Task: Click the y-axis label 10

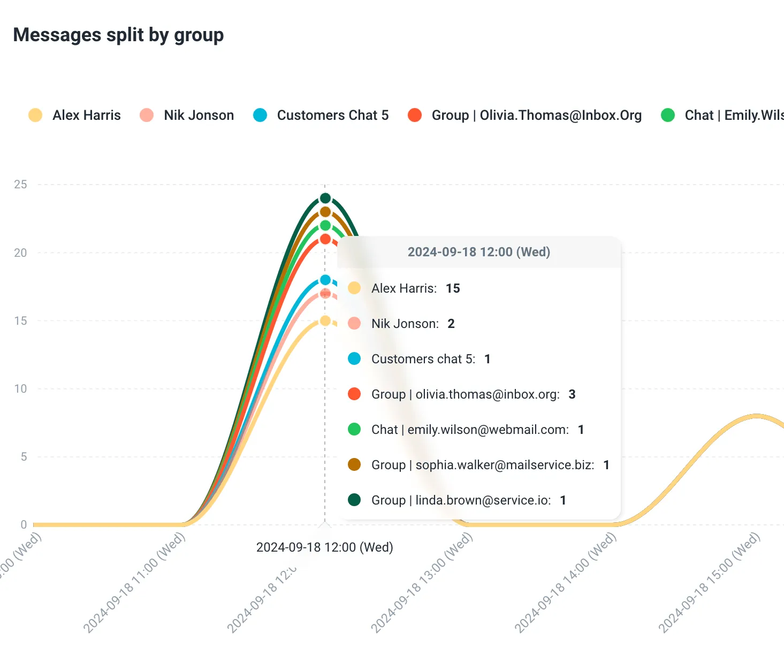Action: coord(20,388)
